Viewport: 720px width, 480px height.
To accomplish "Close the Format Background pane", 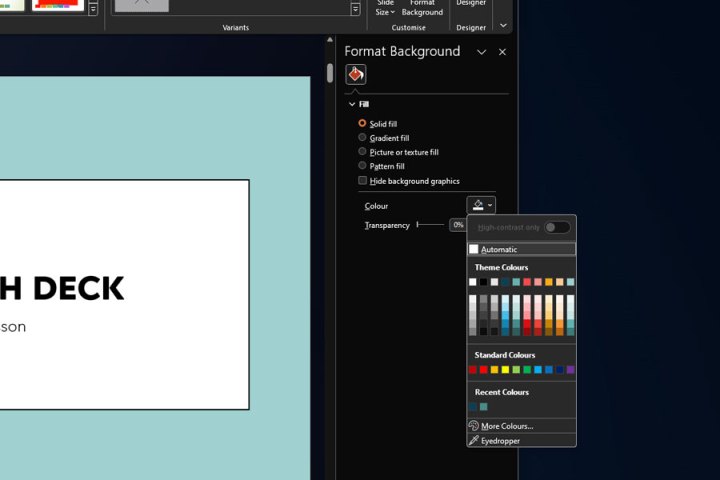I will (502, 52).
